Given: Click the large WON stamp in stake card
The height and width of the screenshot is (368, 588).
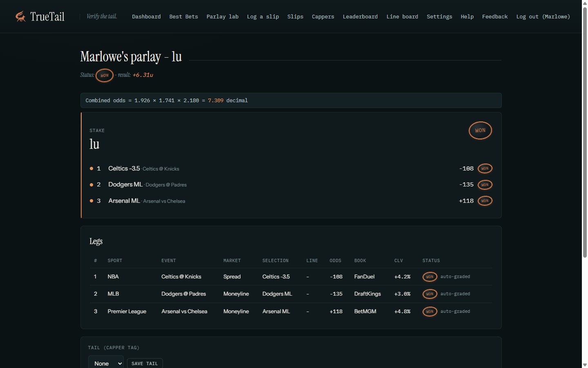Looking at the screenshot, I should pyautogui.click(x=480, y=130).
